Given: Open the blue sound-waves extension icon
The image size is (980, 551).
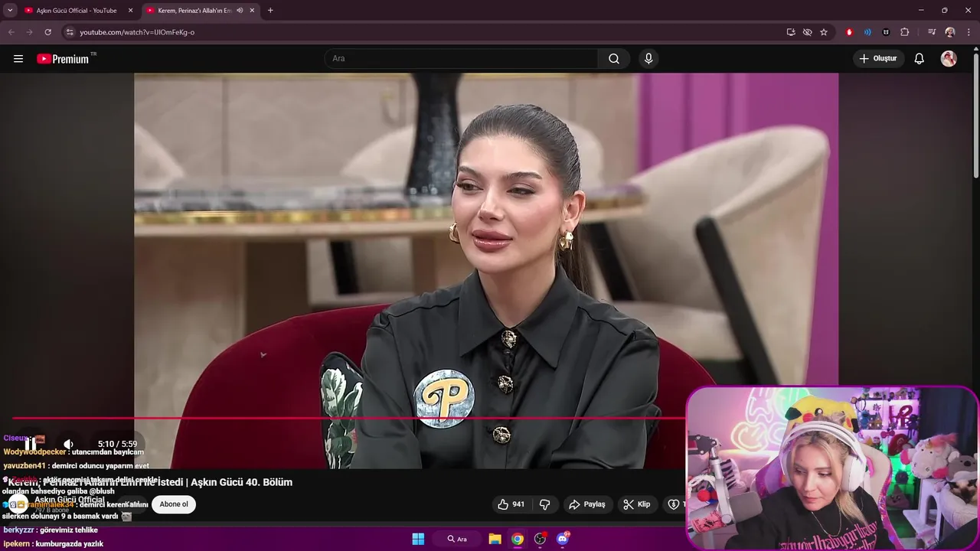Looking at the screenshot, I should pyautogui.click(x=867, y=32).
